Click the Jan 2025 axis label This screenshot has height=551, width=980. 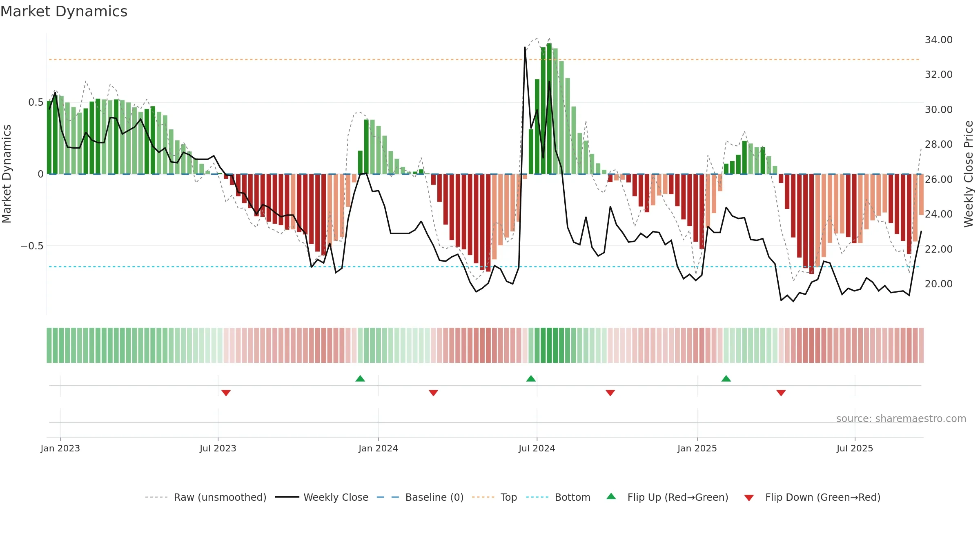[697, 448]
